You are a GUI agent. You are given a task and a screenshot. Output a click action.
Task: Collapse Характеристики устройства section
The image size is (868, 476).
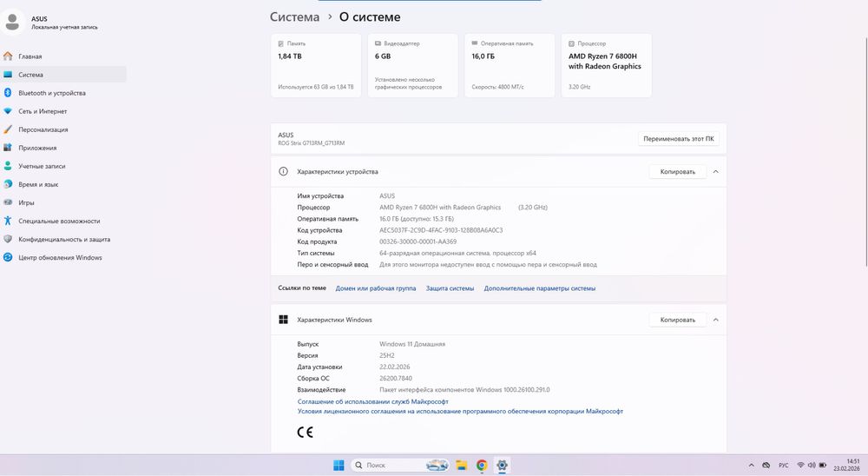pyautogui.click(x=716, y=172)
